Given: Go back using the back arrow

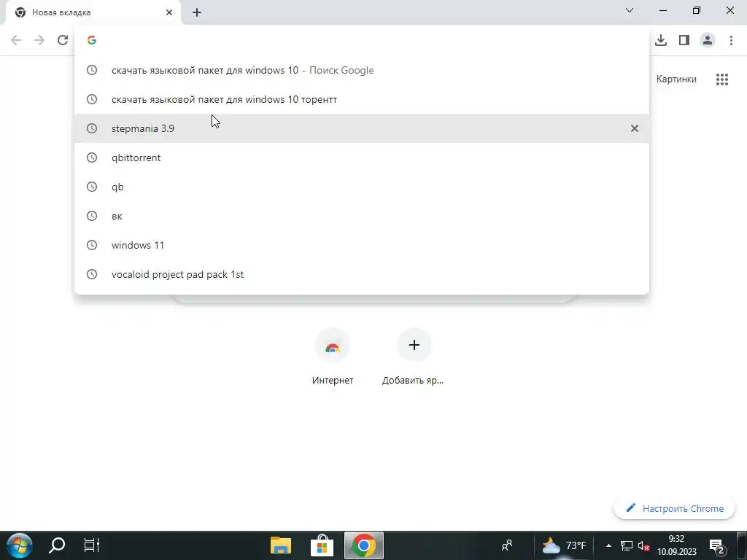Looking at the screenshot, I should coord(16,40).
